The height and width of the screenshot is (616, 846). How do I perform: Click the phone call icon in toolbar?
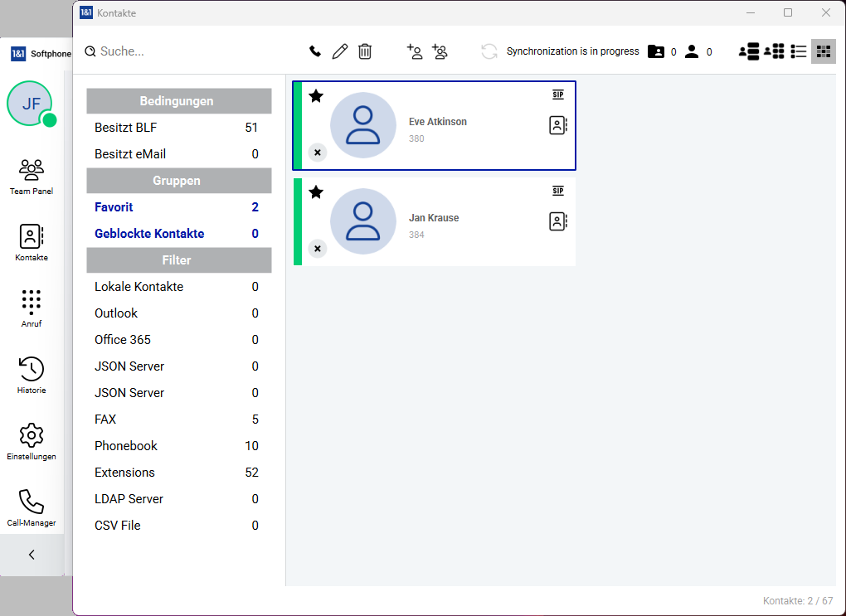[x=315, y=51]
